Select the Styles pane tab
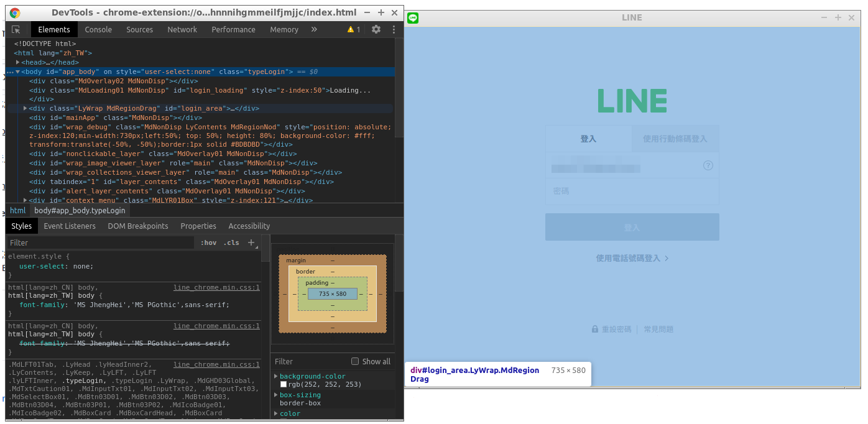Screen dimensions: 868x424 pos(21,226)
